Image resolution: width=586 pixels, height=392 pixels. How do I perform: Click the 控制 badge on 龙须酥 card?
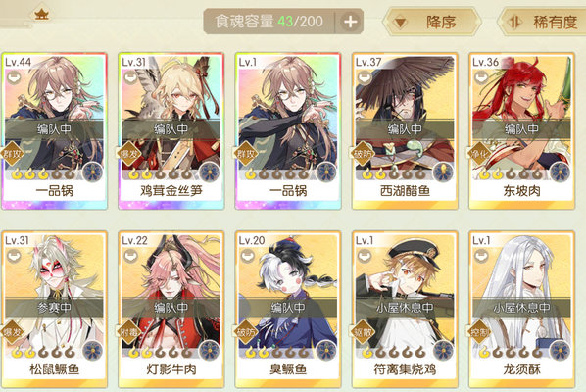[480, 332]
